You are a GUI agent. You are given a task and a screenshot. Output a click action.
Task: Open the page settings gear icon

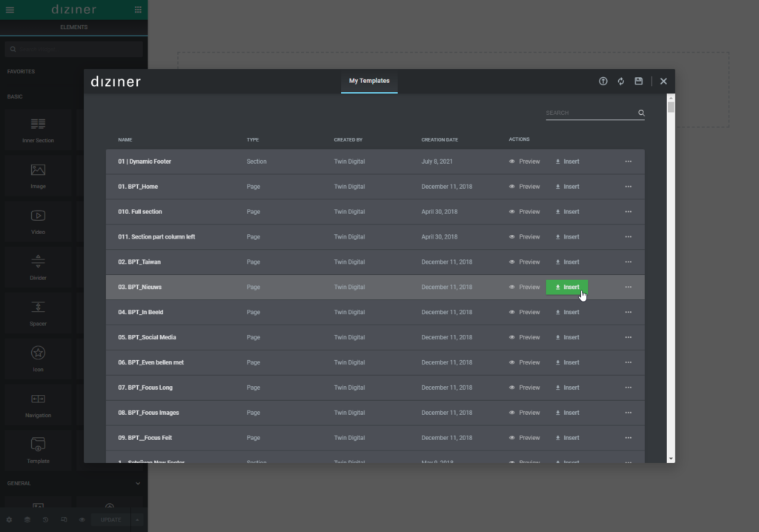(x=10, y=519)
